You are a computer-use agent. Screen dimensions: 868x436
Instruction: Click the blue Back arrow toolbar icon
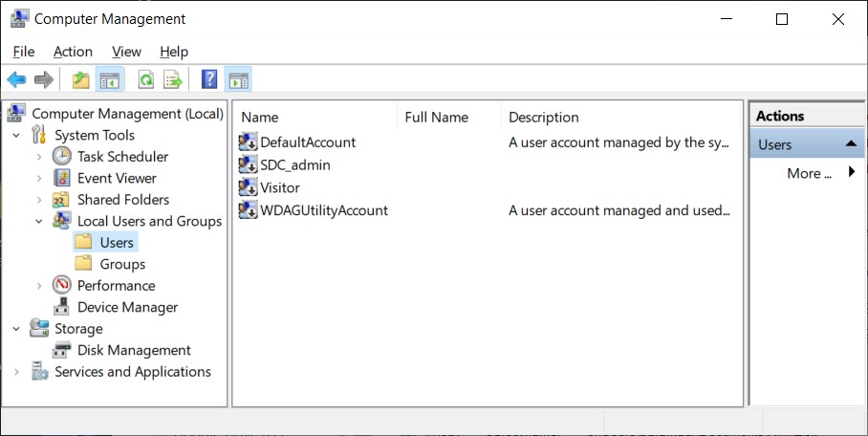pos(16,79)
